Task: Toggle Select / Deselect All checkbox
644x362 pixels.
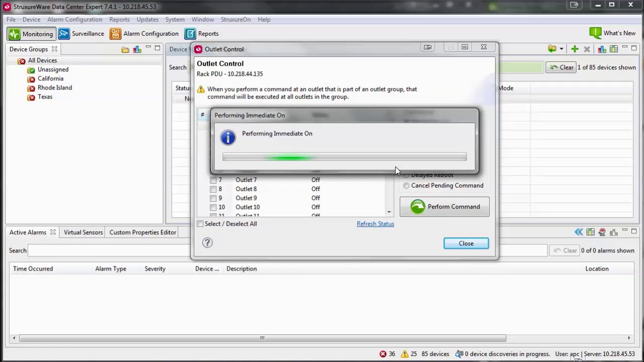Action: (200, 224)
